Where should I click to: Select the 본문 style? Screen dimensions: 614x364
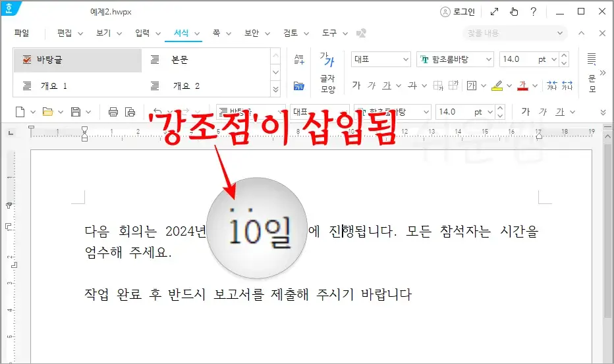click(206, 60)
